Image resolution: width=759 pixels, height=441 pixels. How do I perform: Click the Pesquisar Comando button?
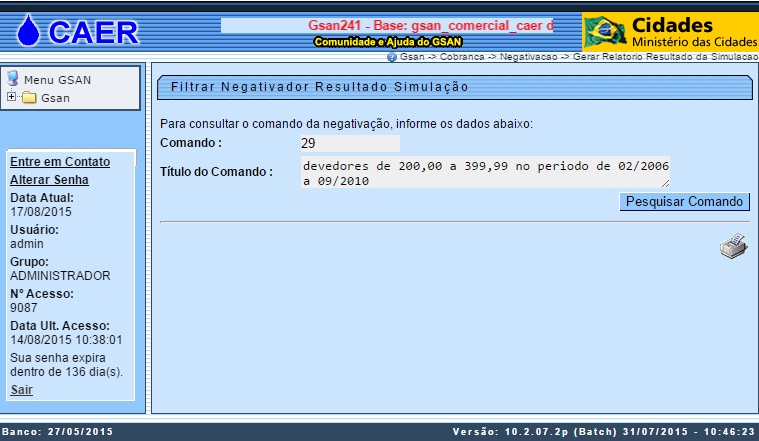pyautogui.click(x=684, y=201)
